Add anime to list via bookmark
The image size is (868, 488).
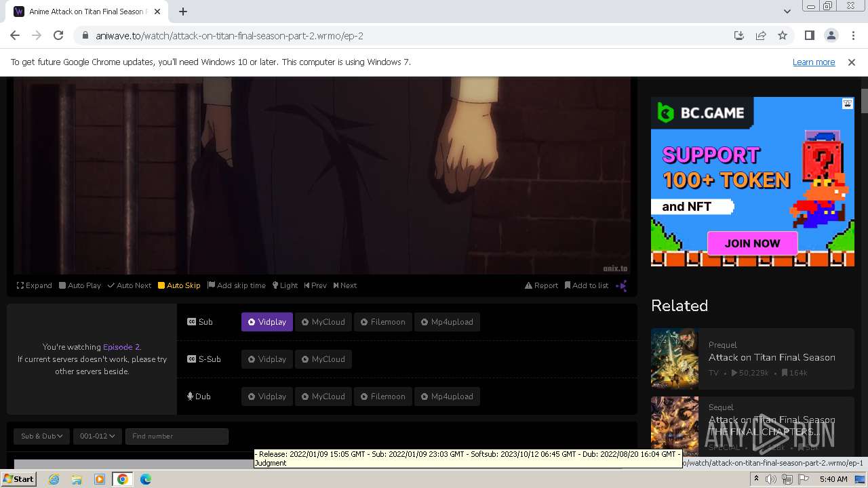click(x=587, y=285)
